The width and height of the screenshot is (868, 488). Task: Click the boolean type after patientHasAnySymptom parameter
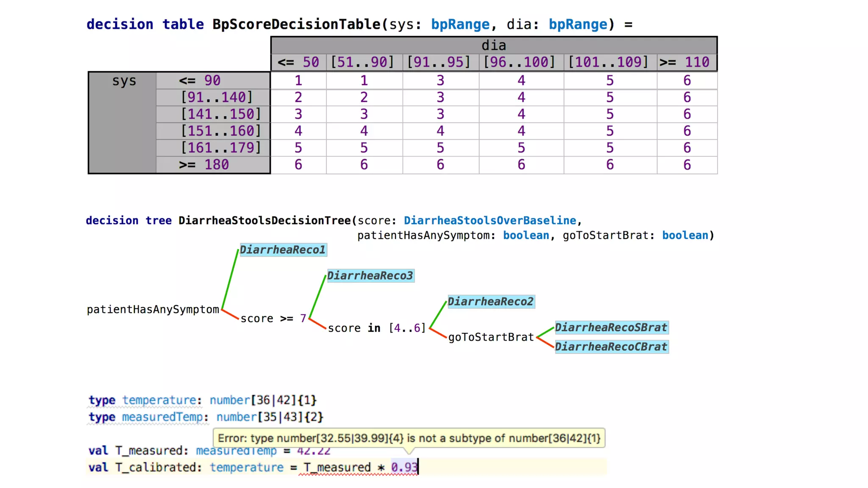[x=526, y=236]
